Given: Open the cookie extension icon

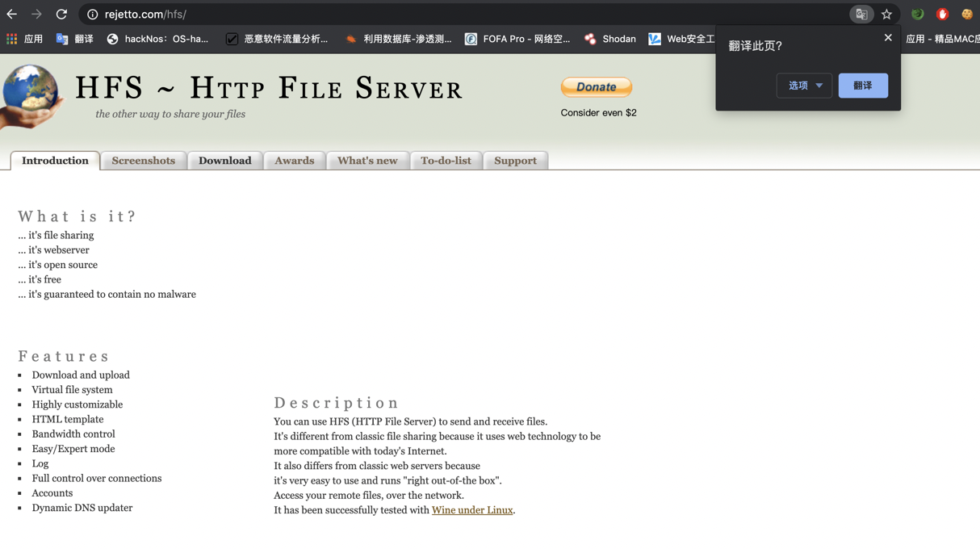Looking at the screenshot, I should tap(967, 15).
